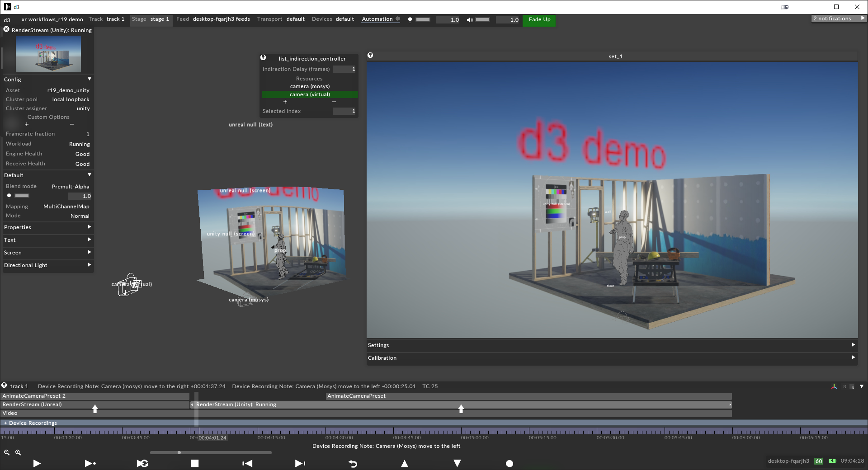Click the up-triangle transport button
This screenshot has height=470, width=868.
405,463
